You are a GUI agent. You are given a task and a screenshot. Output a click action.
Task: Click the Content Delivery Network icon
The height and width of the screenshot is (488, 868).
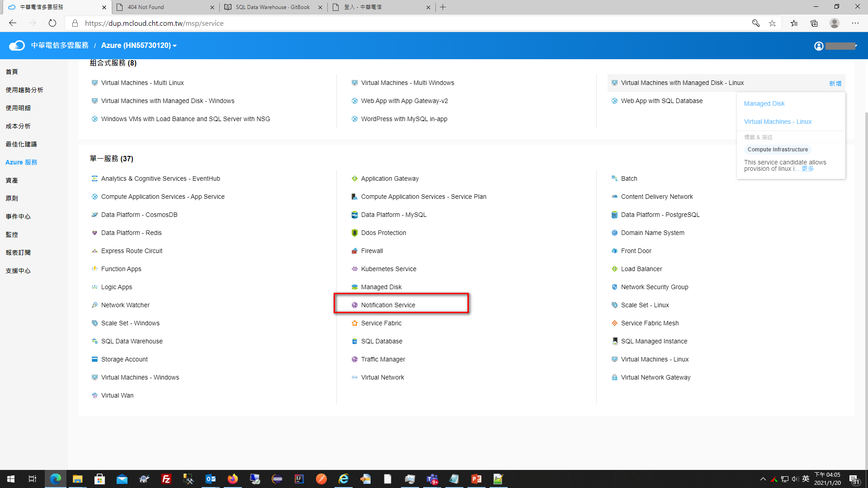[x=614, y=197]
